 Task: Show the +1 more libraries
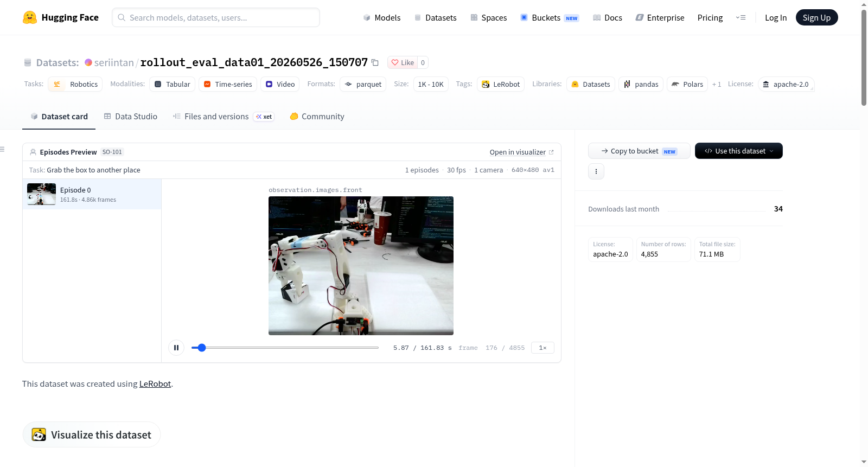click(717, 84)
